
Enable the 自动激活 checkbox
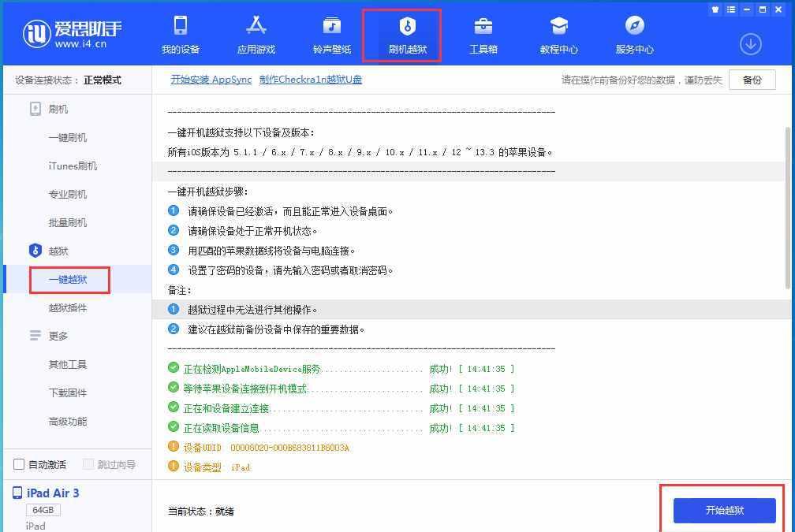click(19, 465)
